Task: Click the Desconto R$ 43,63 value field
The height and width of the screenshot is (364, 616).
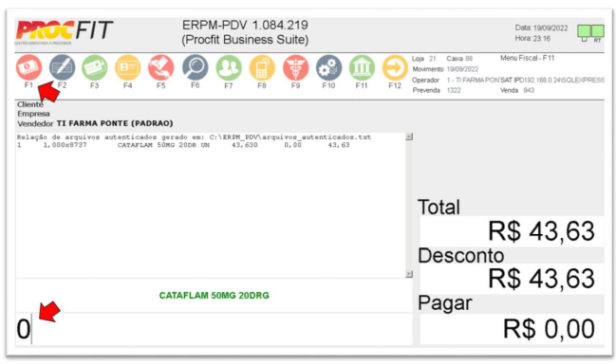Action: click(x=512, y=279)
